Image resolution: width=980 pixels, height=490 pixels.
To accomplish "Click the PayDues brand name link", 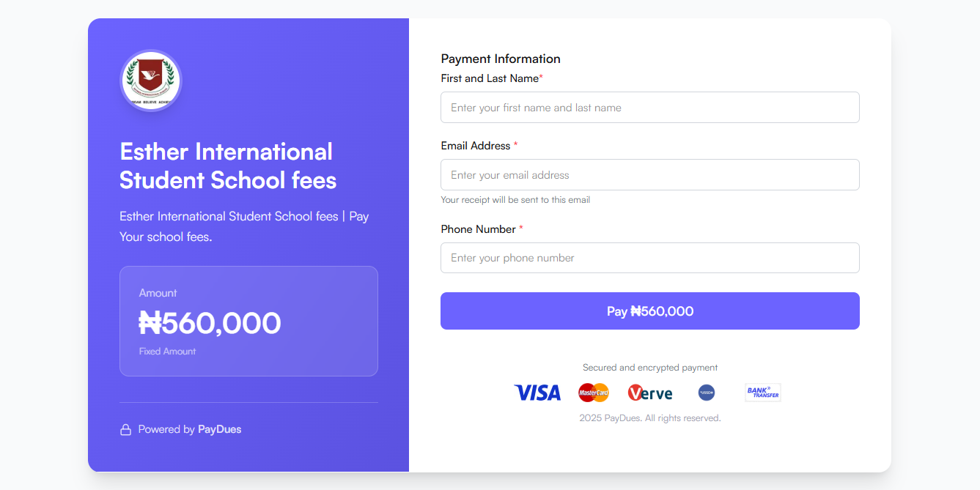I will tap(219, 429).
